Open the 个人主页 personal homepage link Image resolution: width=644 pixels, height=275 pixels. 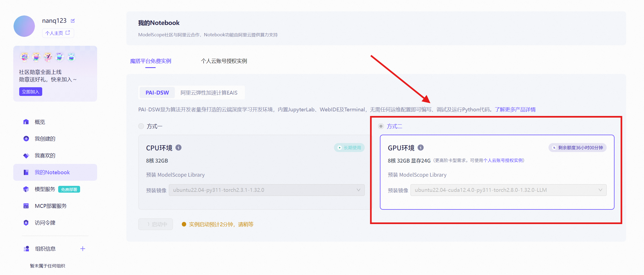pyautogui.click(x=58, y=33)
